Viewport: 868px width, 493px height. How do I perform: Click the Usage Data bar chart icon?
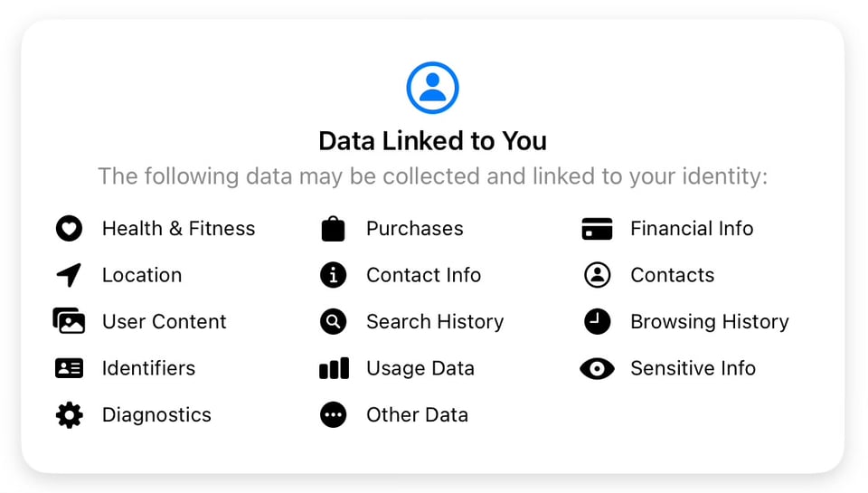[334, 368]
